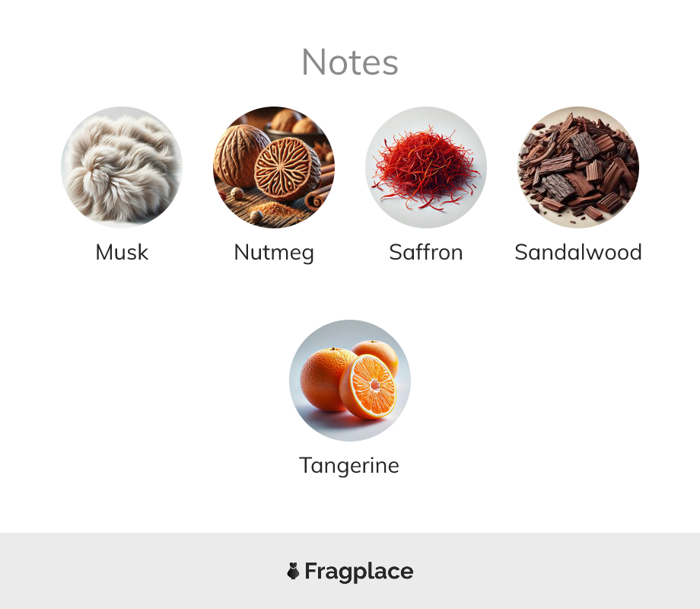Open the Musk fur note image
Image resolution: width=700 pixels, height=609 pixels.
coord(122,167)
